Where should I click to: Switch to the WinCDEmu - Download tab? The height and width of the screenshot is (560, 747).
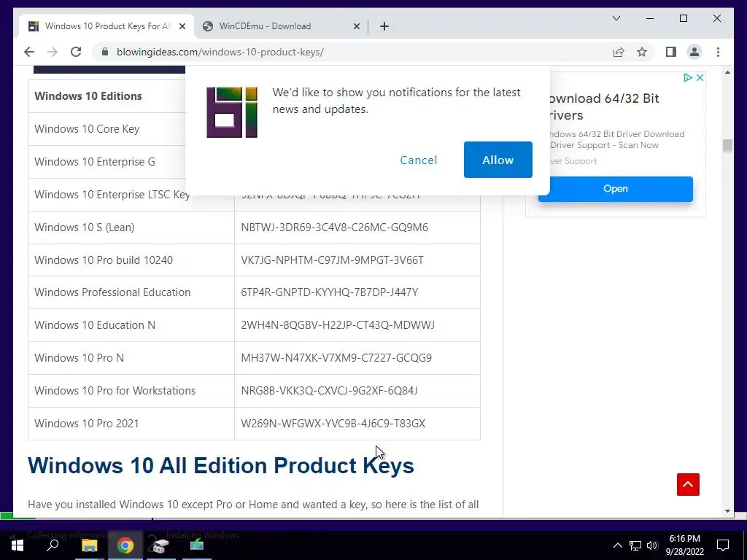coord(281,26)
